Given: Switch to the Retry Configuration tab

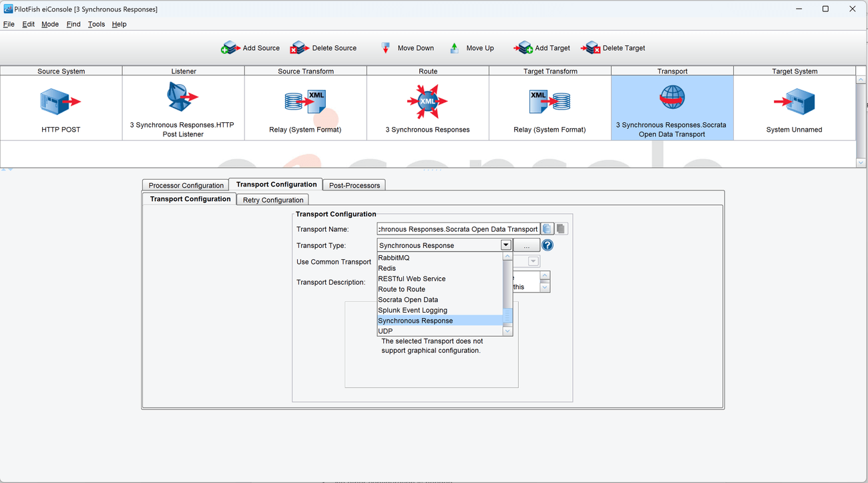Looking at the screenshot, I should (272, 200).
